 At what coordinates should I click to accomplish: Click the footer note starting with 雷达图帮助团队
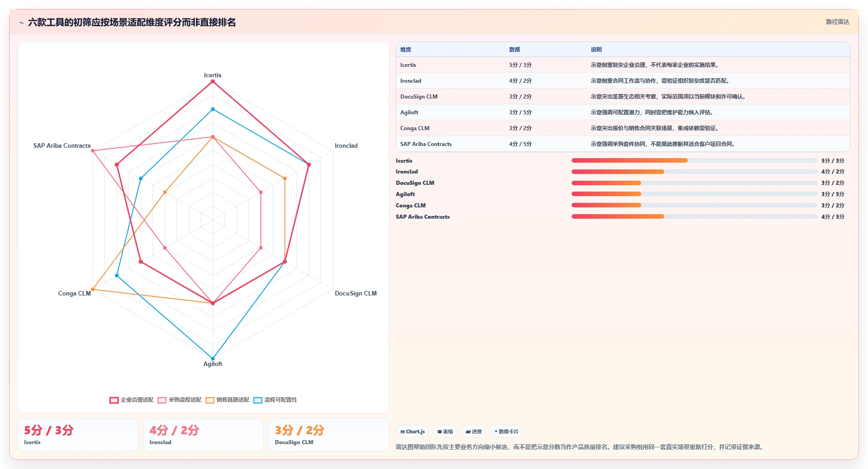pos(581,447)
